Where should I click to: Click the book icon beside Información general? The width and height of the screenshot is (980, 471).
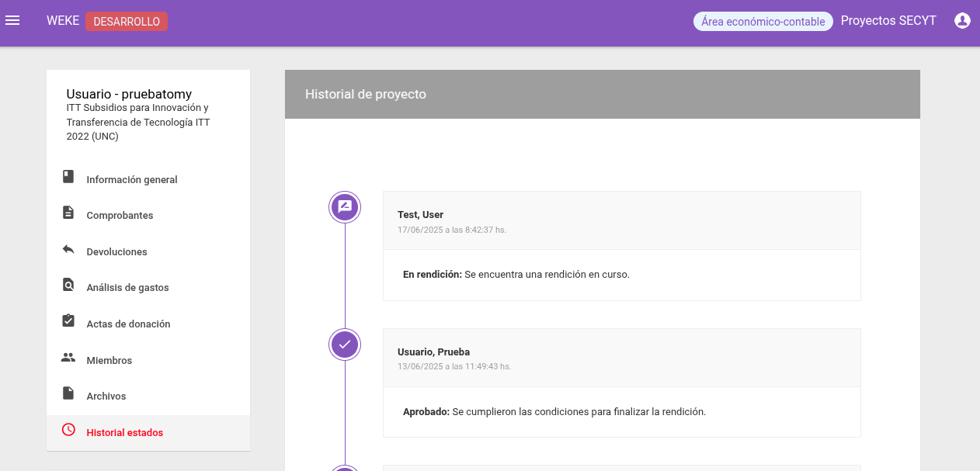tap(68, 177)
